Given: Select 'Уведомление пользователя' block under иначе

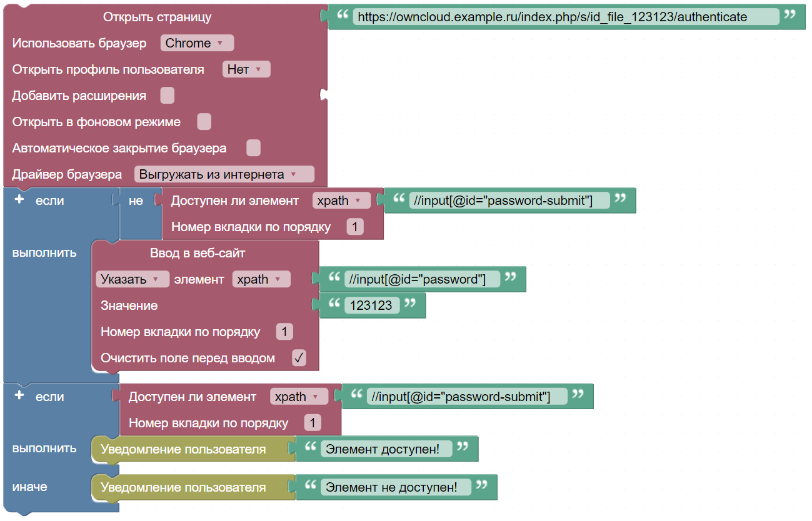Looking at the screenshot, I should tap(183, 487).
